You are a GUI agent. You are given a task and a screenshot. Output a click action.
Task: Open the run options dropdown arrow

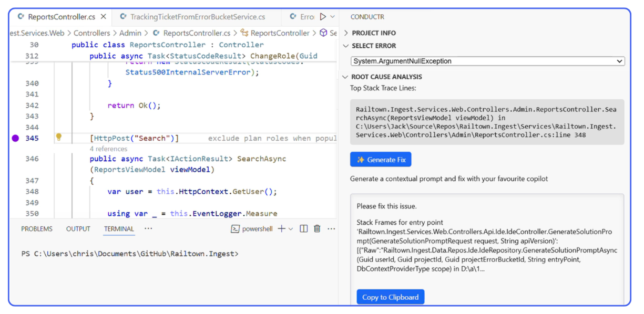[332, 17]
